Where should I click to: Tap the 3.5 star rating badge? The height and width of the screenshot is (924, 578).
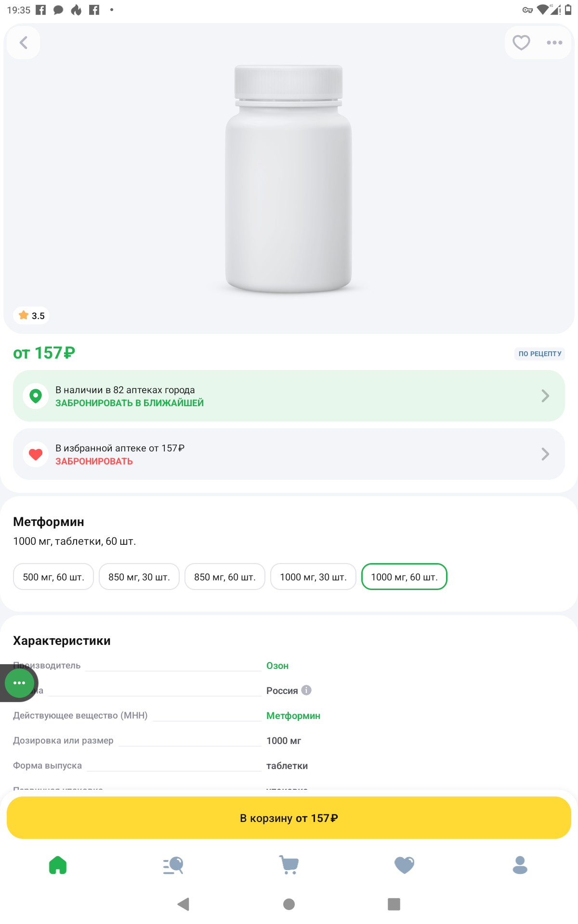click(32, 316)
